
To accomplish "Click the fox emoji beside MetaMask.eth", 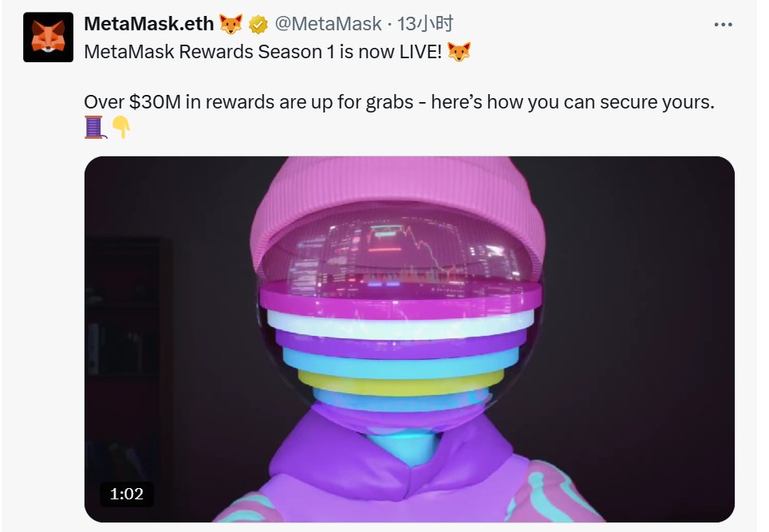I will click(x=231, y=24).
